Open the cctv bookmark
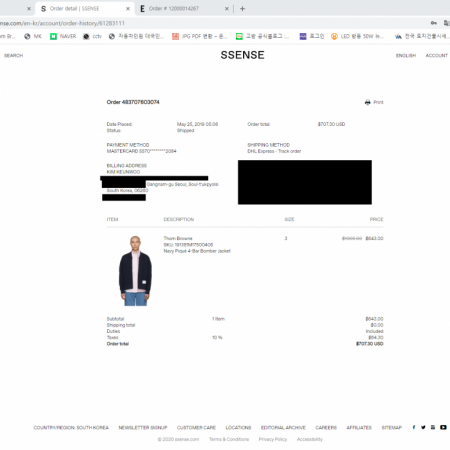This screenshot has width=450, height=450. pyautogui.click(x=92, y=36)
